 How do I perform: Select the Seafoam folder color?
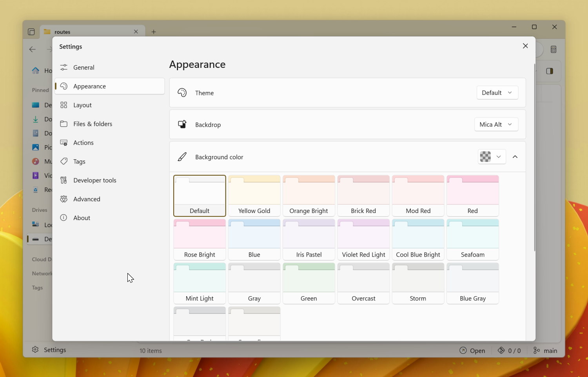[472, 239]
